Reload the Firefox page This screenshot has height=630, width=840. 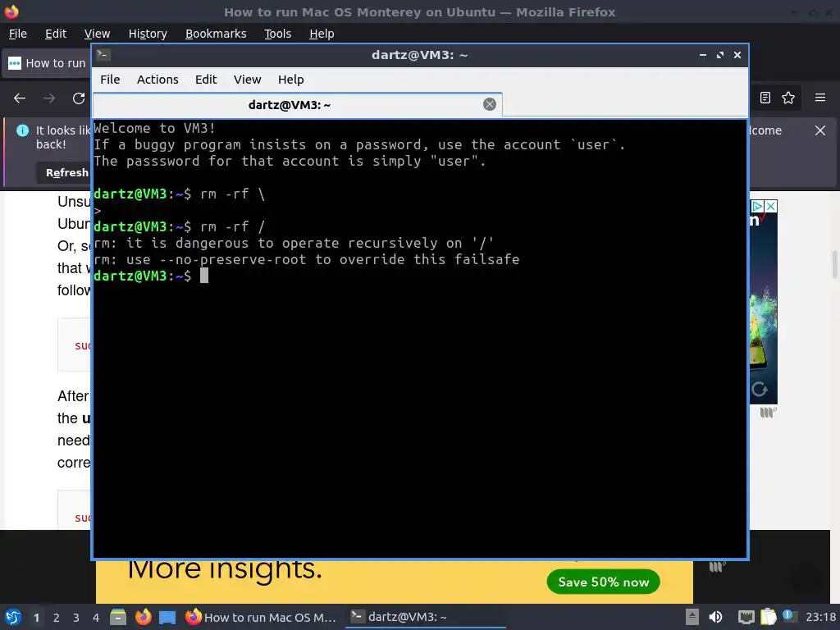tap(79, 98)
